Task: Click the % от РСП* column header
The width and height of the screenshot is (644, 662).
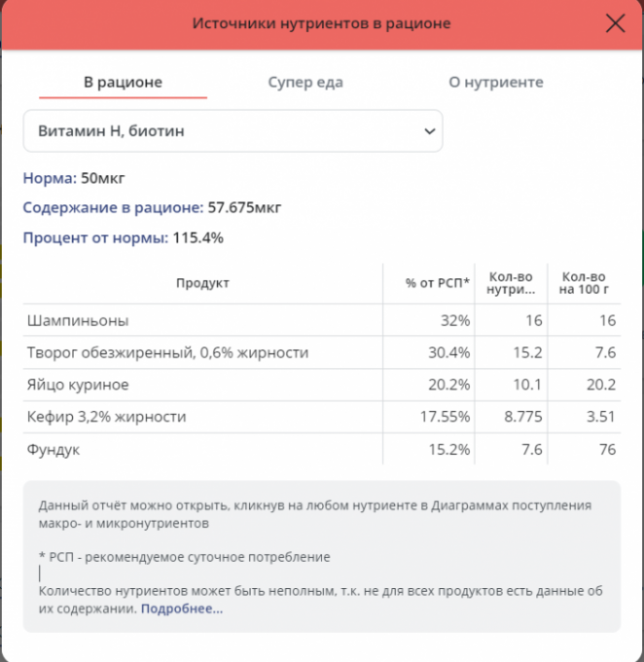Action: click(437, 282)
